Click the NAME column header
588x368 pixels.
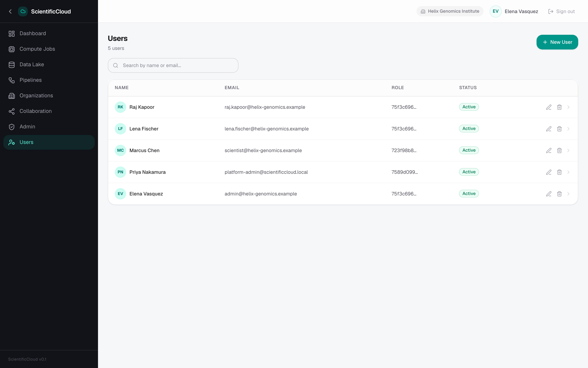121,88
